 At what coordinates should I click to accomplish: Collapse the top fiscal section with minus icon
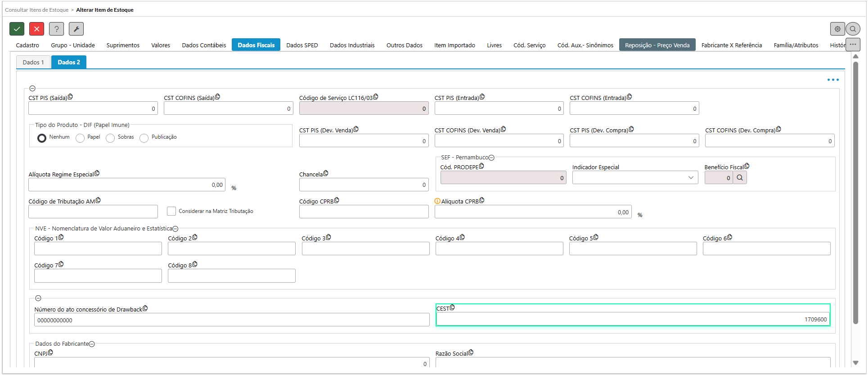(32, 89)
